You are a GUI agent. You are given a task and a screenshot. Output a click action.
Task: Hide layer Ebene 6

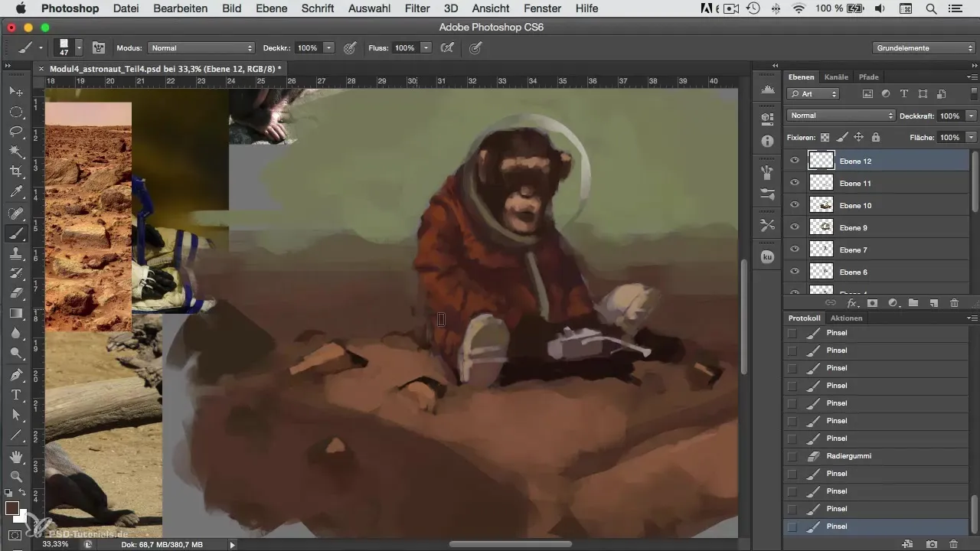point(795,272)
